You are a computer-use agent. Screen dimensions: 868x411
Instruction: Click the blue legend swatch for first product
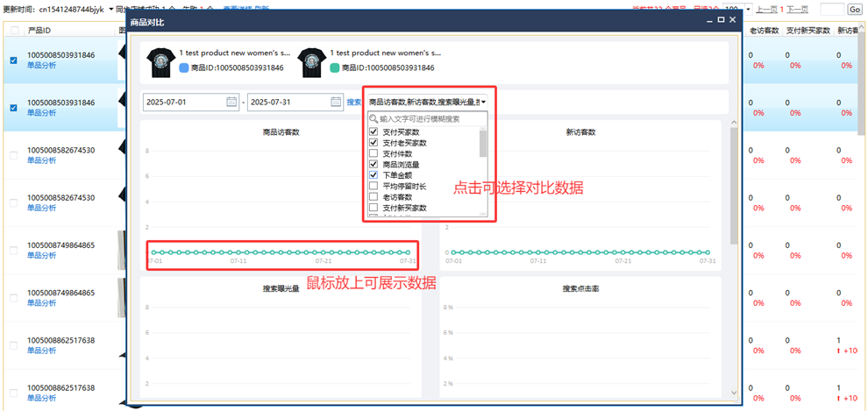tap(184, 68)
